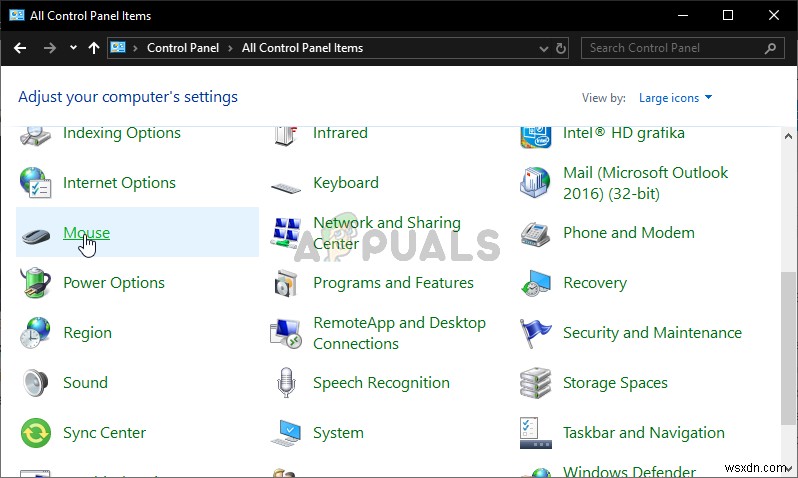Open the Sync Center icon
The width and height of the screenshot is (798, 478).
point(36,433)
